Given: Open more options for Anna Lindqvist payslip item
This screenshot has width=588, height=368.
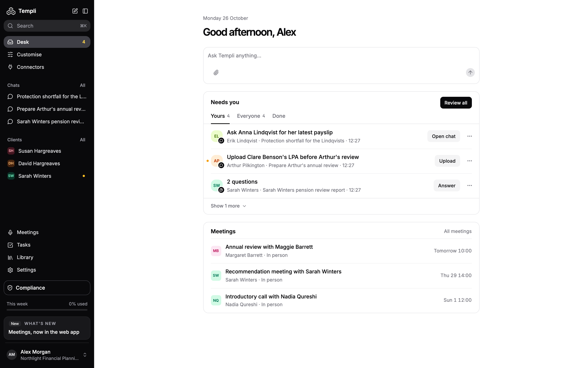Looking at the screenshot, I should [469, 136].
